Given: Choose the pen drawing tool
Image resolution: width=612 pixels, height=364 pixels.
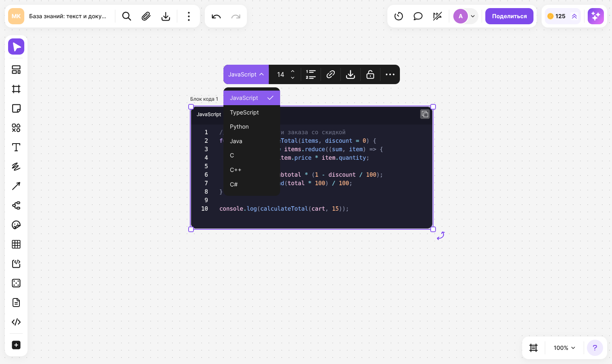Looking at the screenshot, I should point(16,167).
